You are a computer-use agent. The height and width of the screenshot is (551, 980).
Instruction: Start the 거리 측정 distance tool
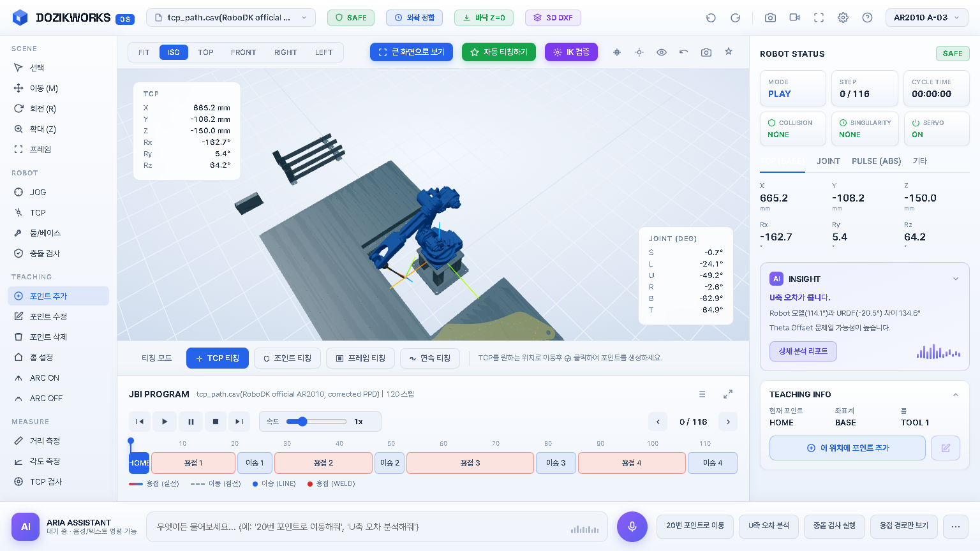58,441
